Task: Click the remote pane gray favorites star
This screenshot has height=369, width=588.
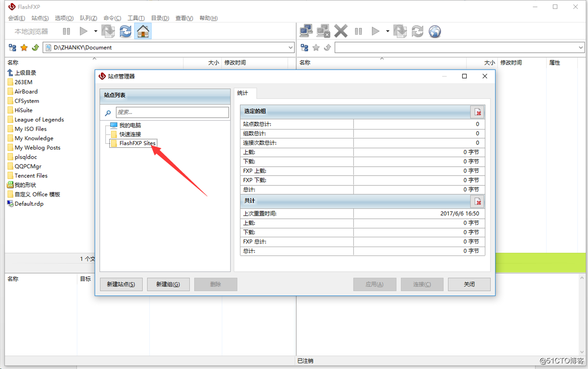Action: click(316, 47)
